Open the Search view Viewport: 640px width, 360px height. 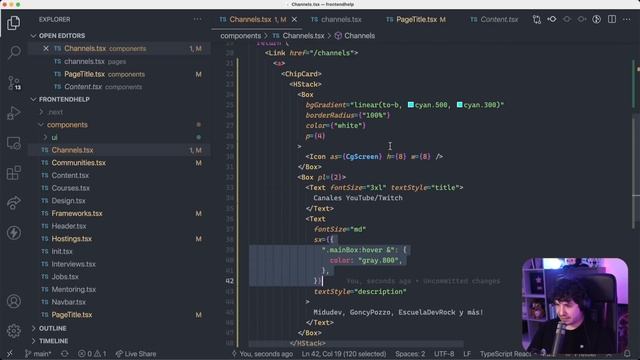14,52
